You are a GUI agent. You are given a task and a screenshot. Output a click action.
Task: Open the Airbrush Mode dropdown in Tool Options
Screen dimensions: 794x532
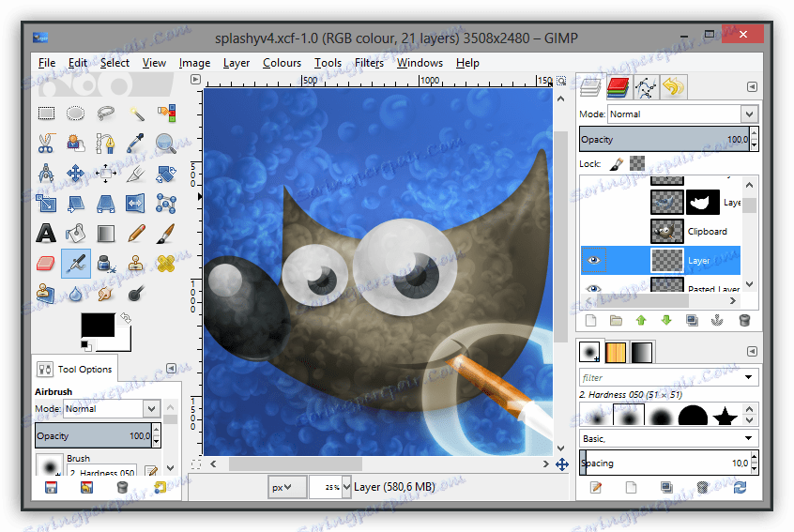click(112, 408)
